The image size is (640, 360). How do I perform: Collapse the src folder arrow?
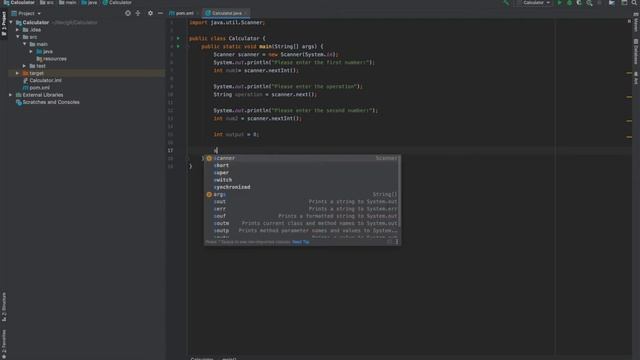(x=18, y=37)
